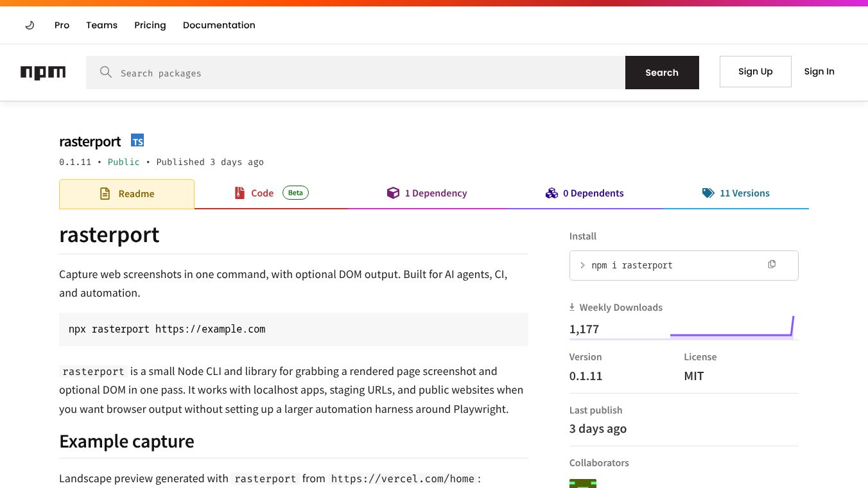The height and width of the screenshot is (488, 868).
Task: Click the versions tag icon
Action: [x=708, y=193]
